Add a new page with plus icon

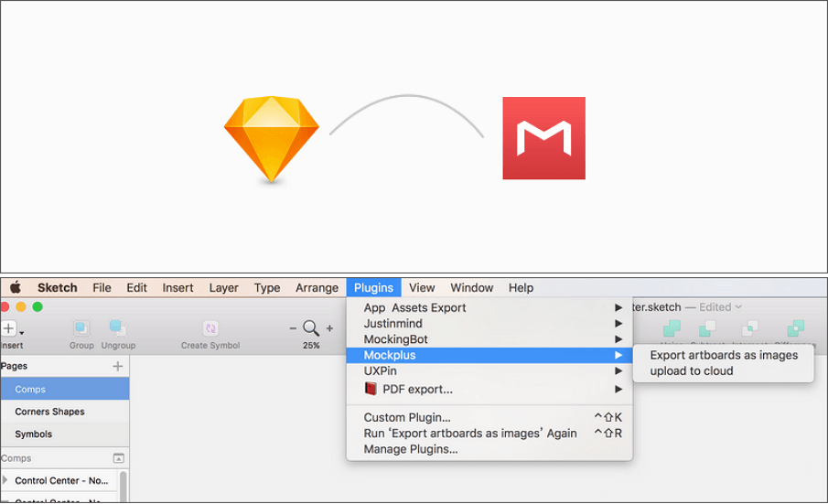(118, 366)
